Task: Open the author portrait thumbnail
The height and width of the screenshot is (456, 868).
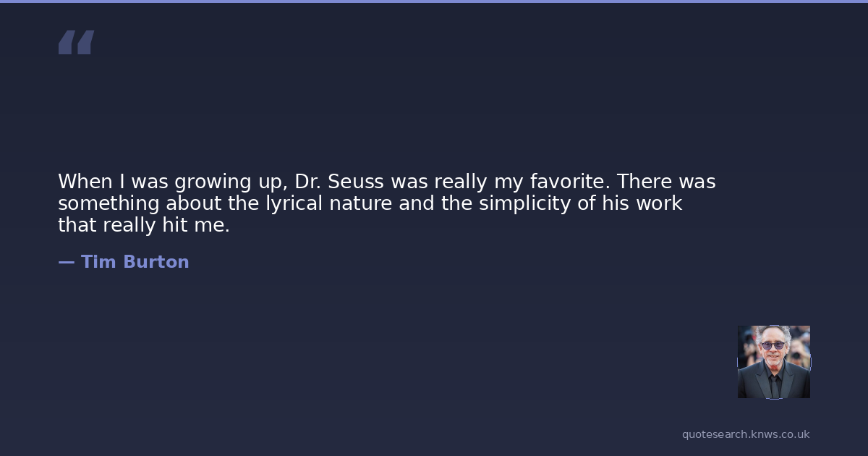Action: pyautogui.click(x=773, y=362)
